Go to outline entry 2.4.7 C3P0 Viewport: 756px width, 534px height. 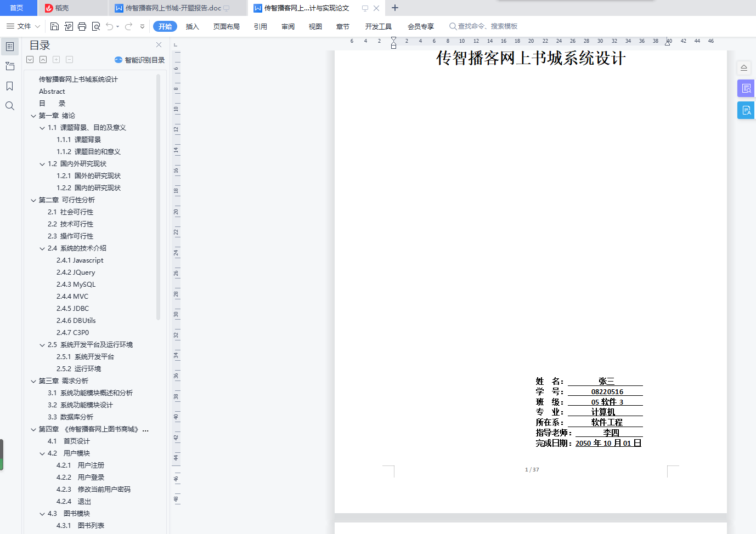(x=72, y=333)
